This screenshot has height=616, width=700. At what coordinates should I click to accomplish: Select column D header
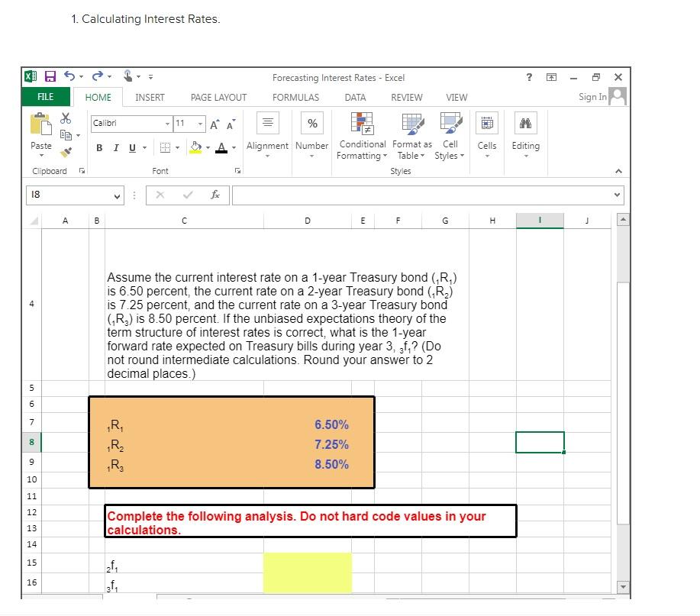click(x=307, y=221)
